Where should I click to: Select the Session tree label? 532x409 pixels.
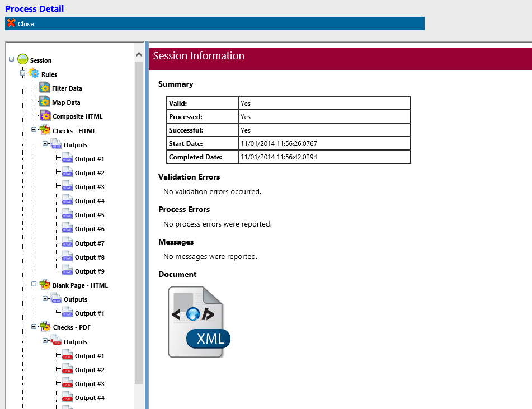coord(41,60)
